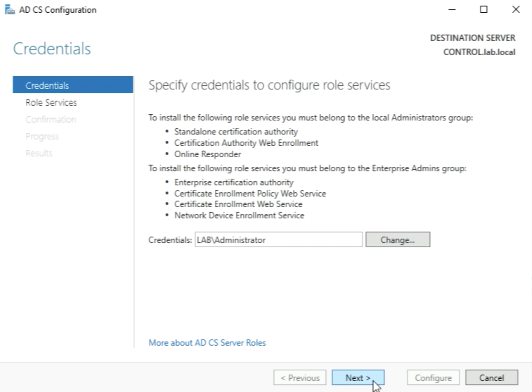Open the More about AD CS Server Roles link
The image size is (532, 392).
[x=207, y=343]
